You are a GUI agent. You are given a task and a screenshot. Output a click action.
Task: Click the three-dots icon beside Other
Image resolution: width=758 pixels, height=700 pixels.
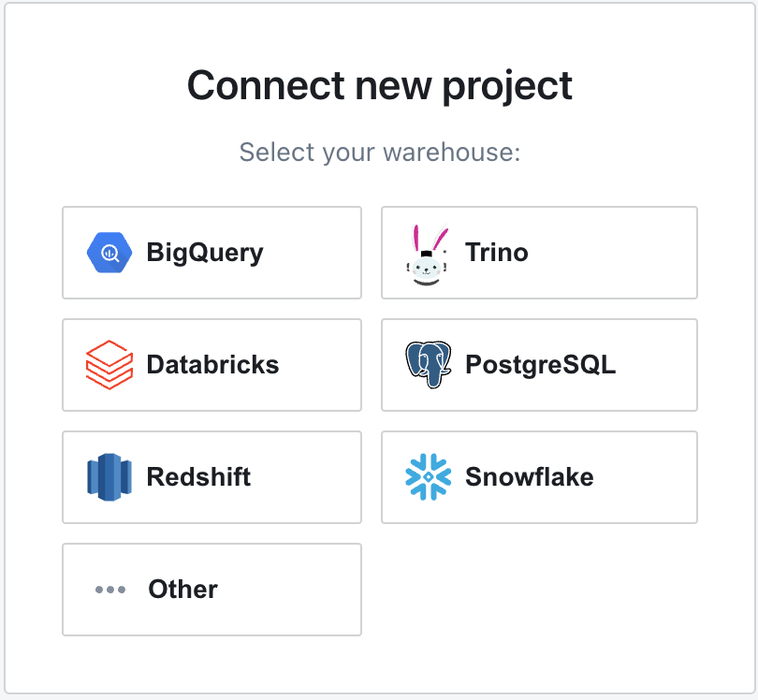click(x=110, y=590)
